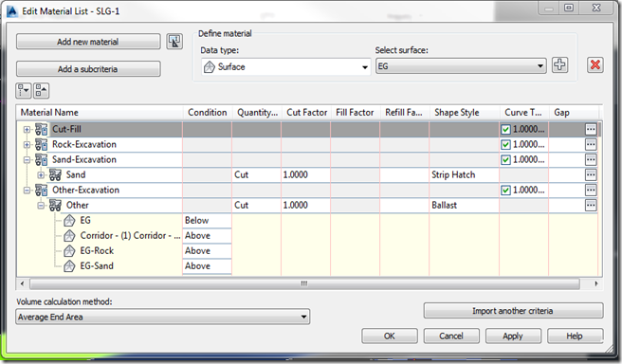Select the EG Below condition cell
The image size is (622, 364).
tap(207, 221)
